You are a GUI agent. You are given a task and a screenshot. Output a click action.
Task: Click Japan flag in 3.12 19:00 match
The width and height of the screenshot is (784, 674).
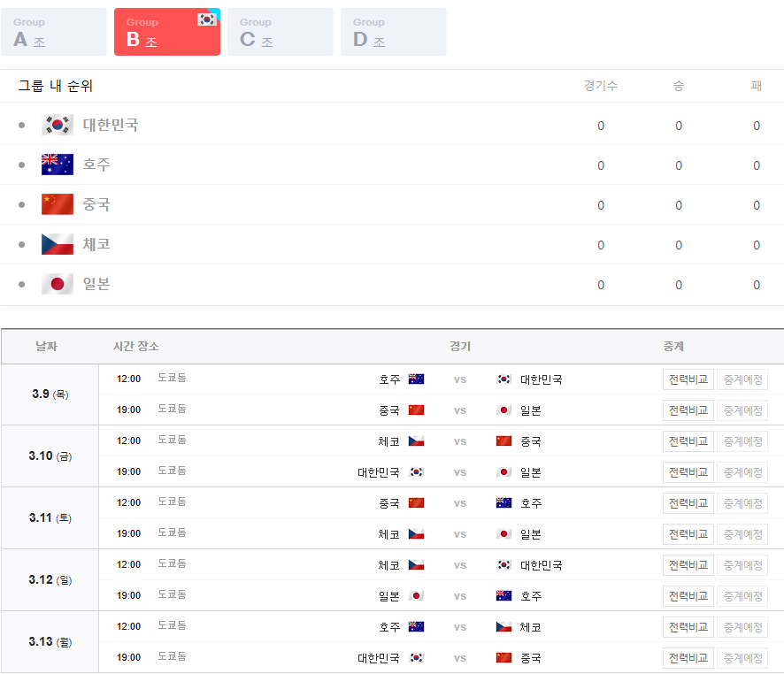416,596
